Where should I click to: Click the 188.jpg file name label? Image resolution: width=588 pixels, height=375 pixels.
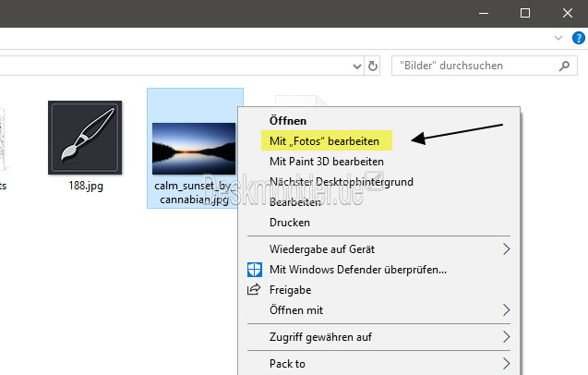[x=86, y=186]
